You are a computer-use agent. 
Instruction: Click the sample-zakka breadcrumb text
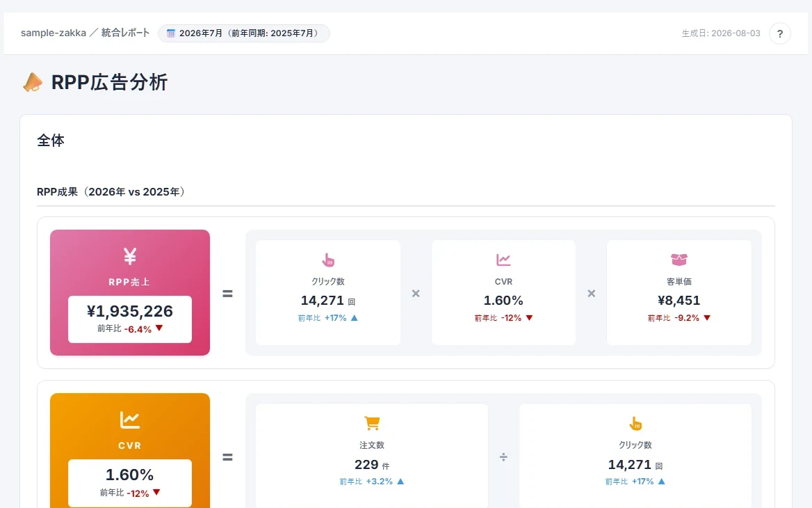click(x=54, y=33)
